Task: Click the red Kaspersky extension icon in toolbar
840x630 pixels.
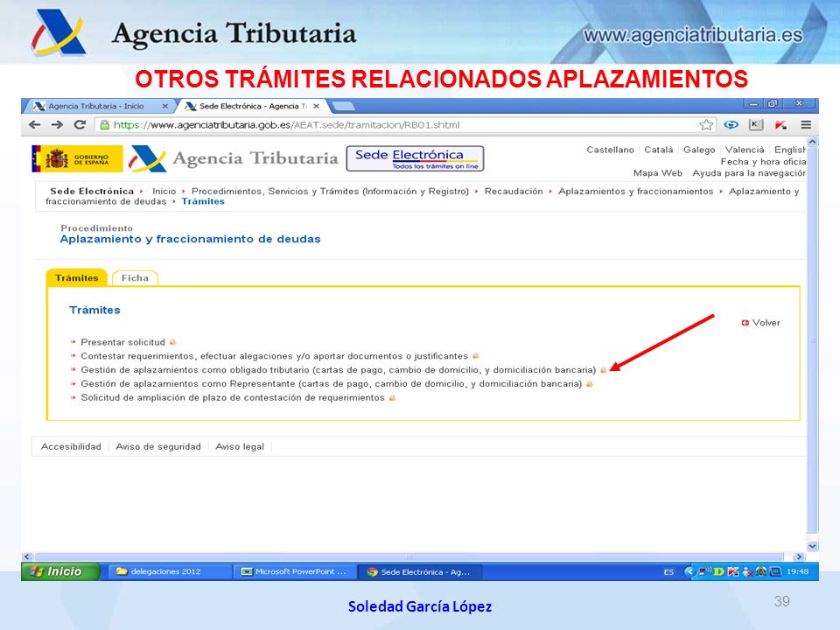Action: coord(780,125)
